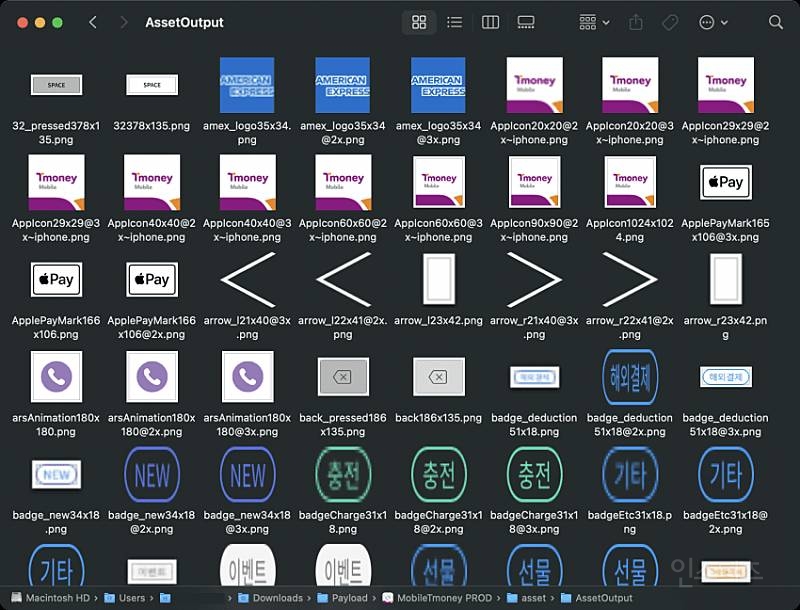800x610 pixels.
Task: Select 32_pressed378x135.png thumbnail
Action: (x=56, y=85)
